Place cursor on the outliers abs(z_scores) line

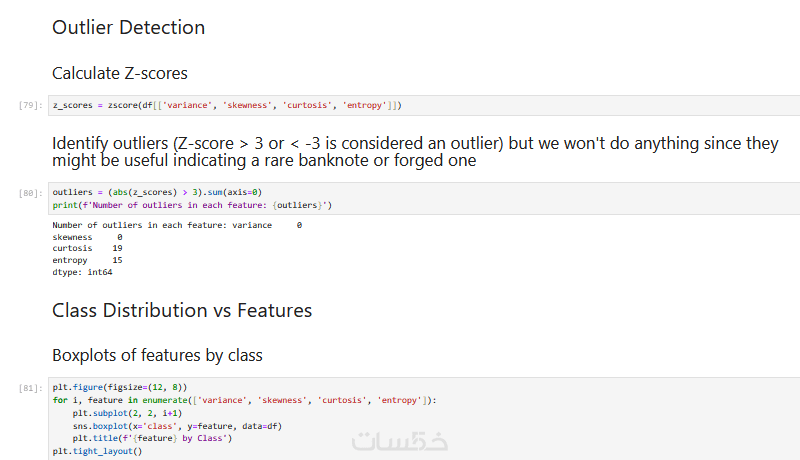[157, 191]
